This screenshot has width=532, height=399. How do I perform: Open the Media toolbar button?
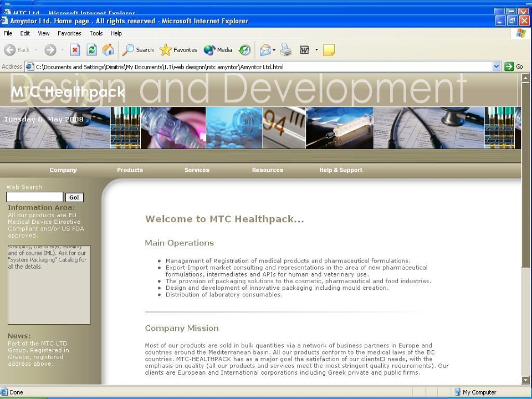tap(218, 50)
